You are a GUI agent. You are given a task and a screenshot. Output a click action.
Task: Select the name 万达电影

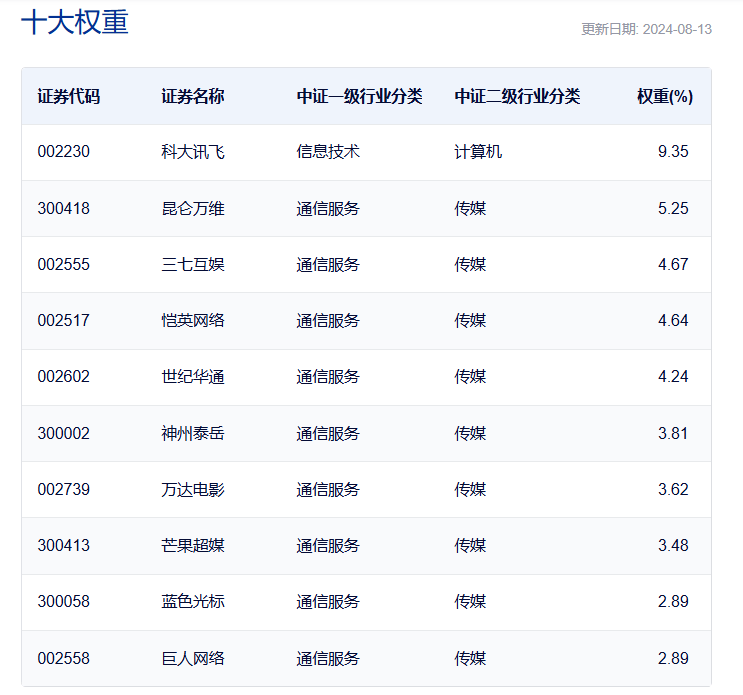pos(193,489)
